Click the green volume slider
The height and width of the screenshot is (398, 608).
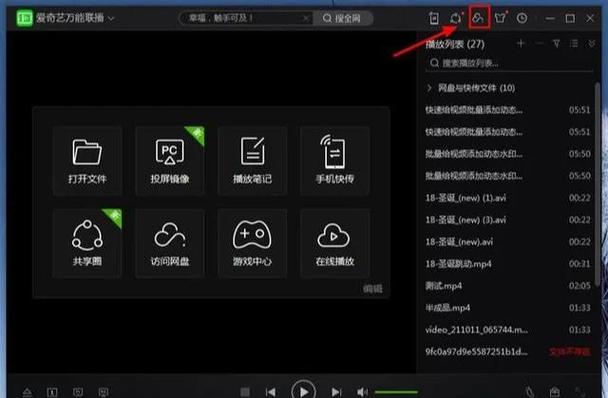point(396,392)
